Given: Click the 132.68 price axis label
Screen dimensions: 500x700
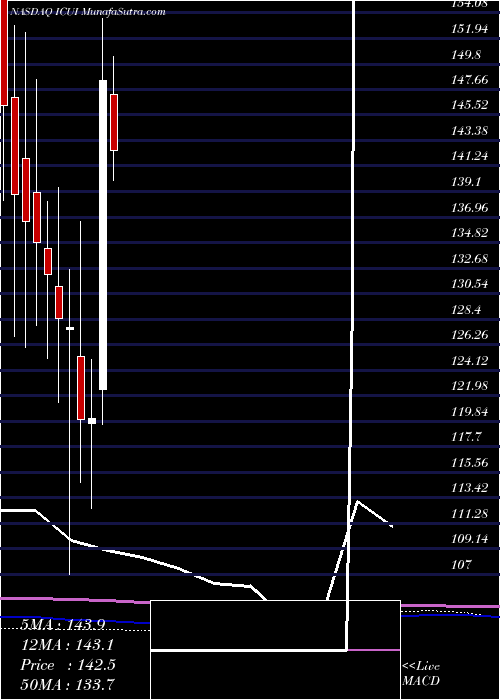Looking at the screenshot, I should tap(469, 258).
